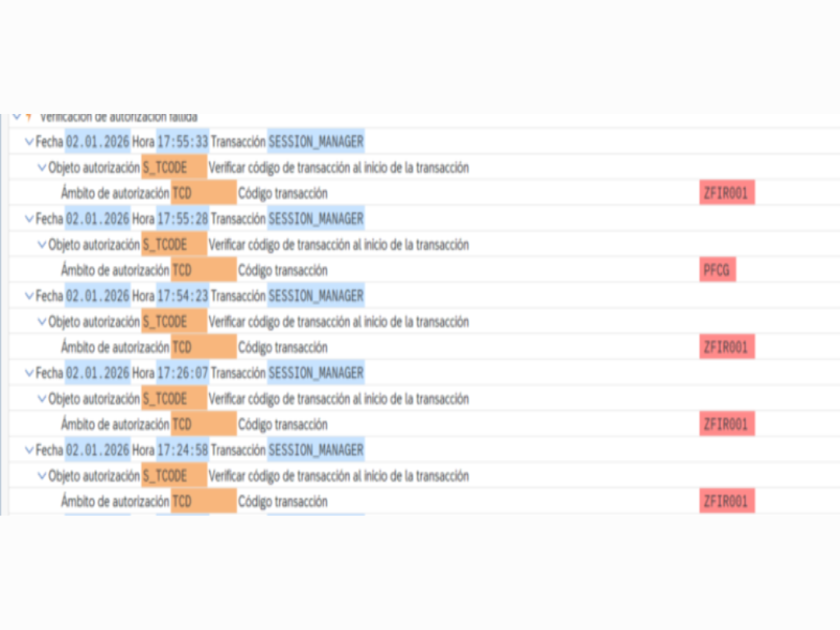Image resolution: width=840 pixels, height=630 pixels.
Task: Collapse the 17:55:28 Fecha entry chevron
Action: pyautogui.click(x=30, y=219)
